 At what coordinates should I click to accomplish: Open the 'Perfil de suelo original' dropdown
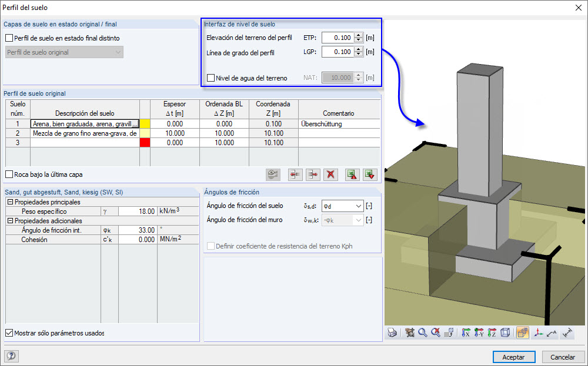pyautogui.click(x=65, y=52)
